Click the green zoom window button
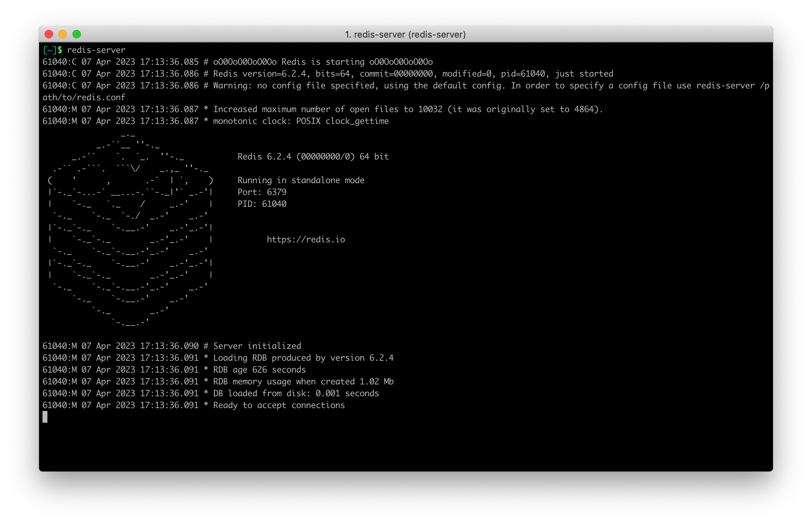812x523 pixels. (x=77, y=34)
